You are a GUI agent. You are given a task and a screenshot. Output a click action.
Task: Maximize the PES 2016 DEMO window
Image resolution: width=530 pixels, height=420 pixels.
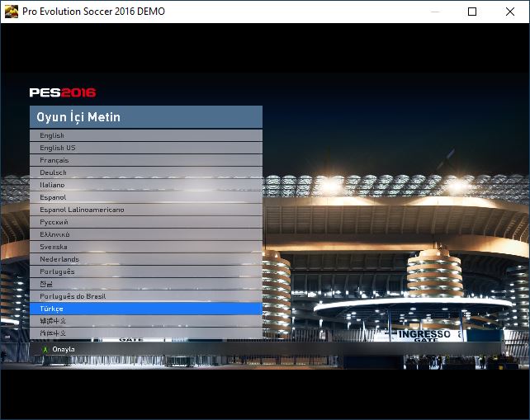[x=472, y=12]
